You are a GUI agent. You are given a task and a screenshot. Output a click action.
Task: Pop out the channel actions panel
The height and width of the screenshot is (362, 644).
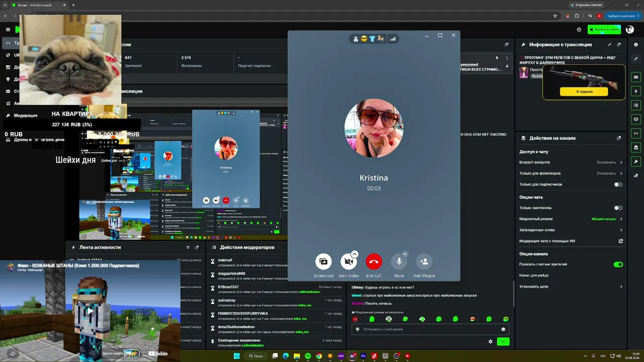(619, 138)
